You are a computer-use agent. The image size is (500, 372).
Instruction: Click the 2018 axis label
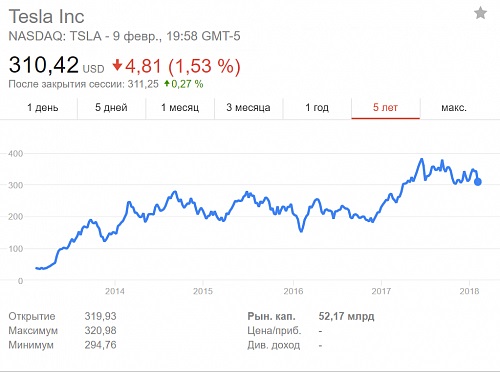(x=469, y=291)
